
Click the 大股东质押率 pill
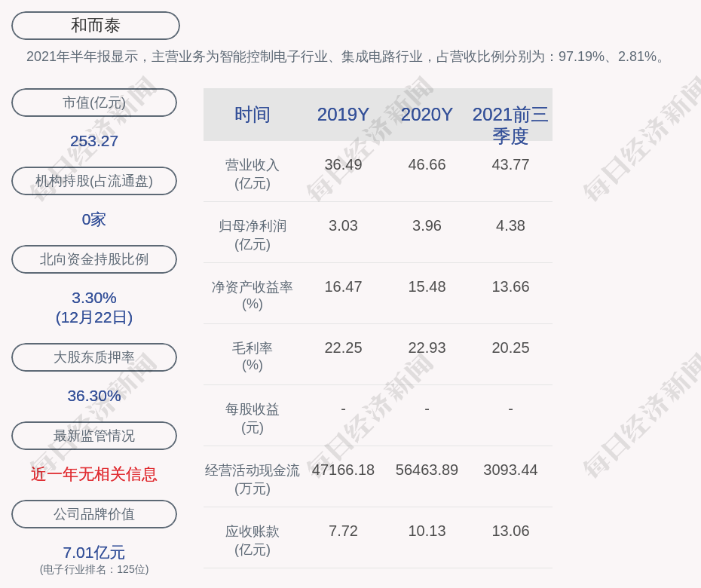pos(94,357)
